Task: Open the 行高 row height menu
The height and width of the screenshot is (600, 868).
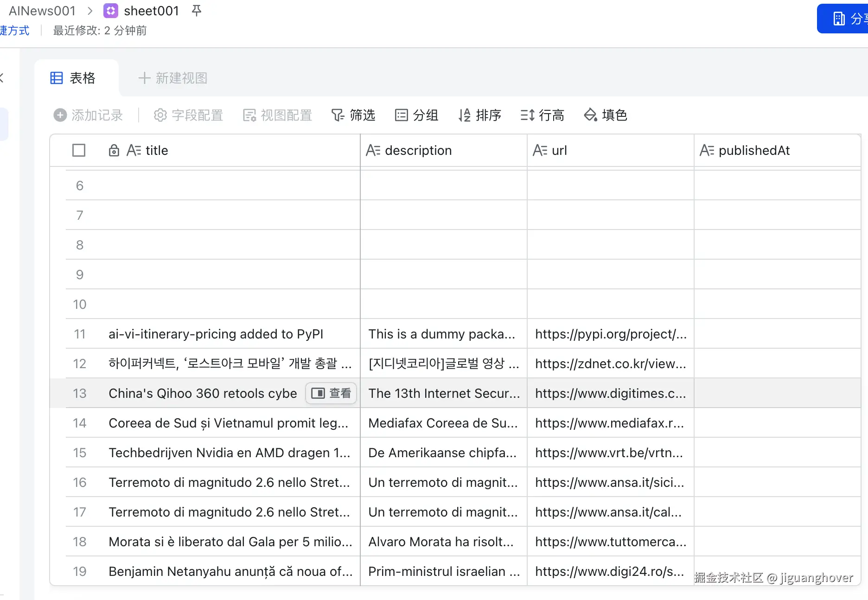Action: 542,115
